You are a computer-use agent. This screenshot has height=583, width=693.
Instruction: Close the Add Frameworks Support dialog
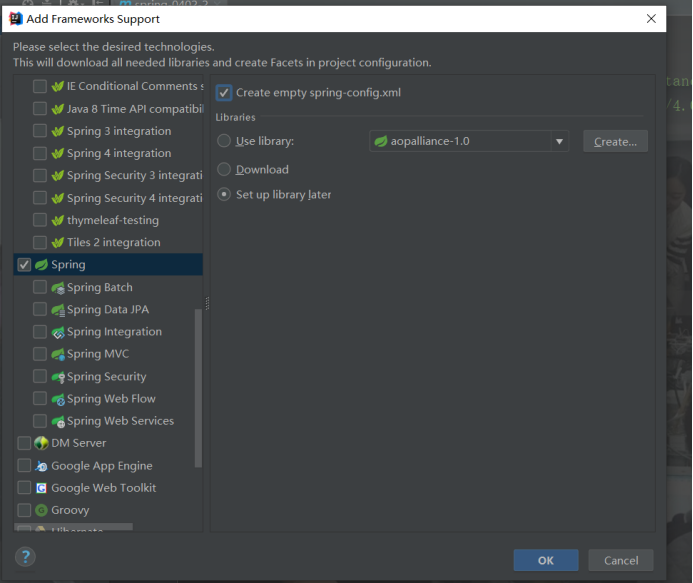651,19
